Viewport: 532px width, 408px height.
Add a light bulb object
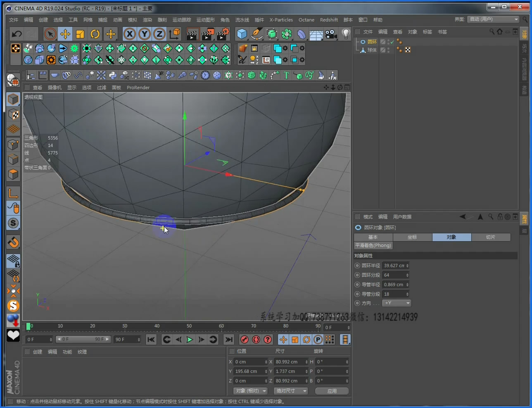(346, 34)
